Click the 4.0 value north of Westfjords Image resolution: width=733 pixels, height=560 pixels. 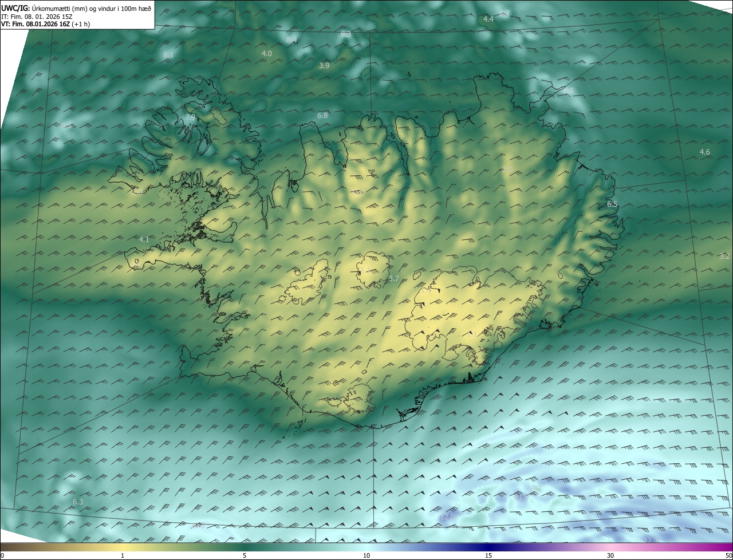click(x=266, y=53)
